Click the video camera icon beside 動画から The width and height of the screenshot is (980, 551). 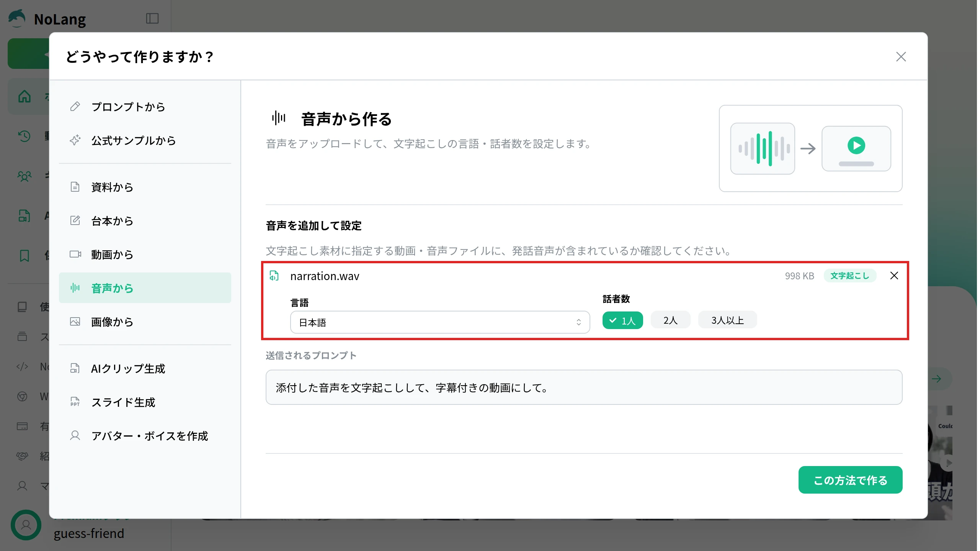tap(75, 254)
